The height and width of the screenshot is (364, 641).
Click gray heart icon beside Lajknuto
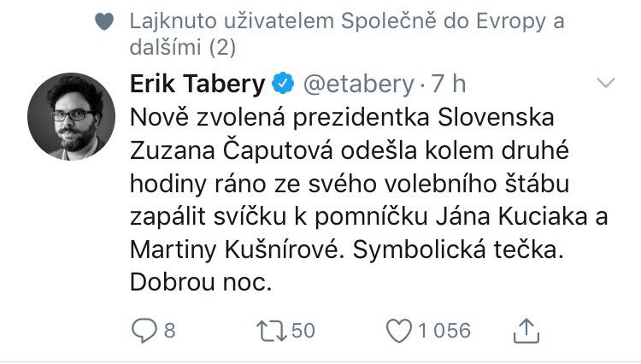(x=104, y=21)
